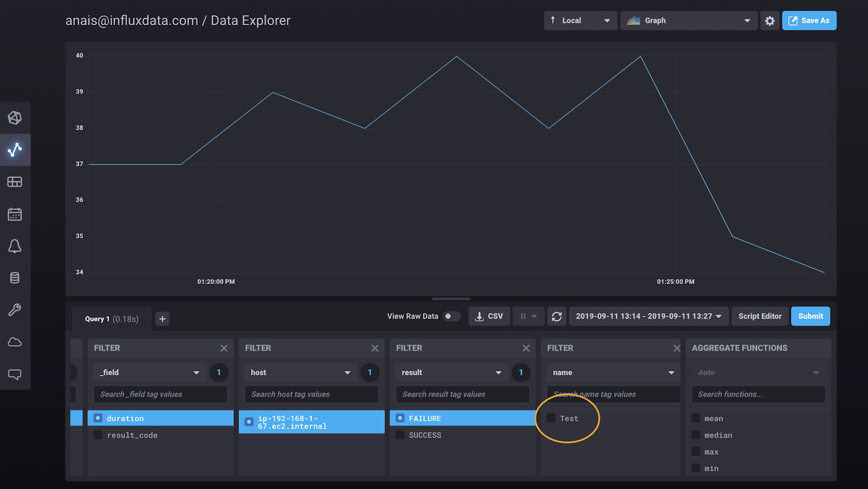Click the gear icon for graph customization
Viewport: 868px width, 489px height.
tap(769, 21)
